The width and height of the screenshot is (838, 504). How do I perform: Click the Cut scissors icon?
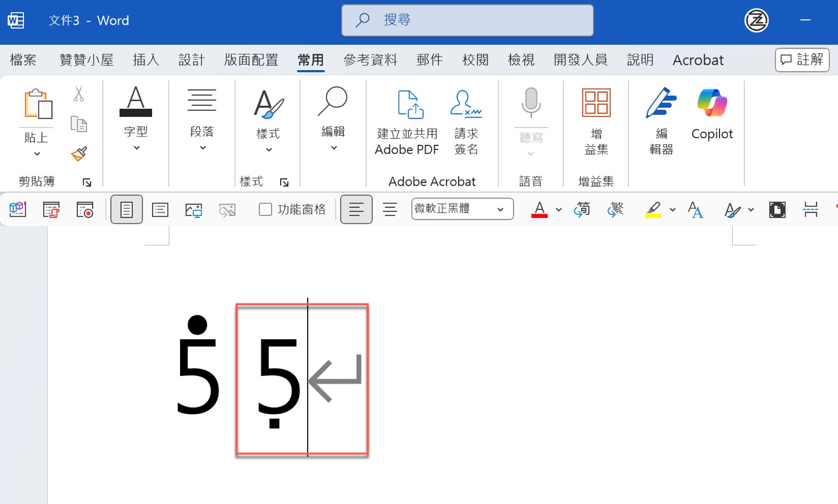click(78, 94)
